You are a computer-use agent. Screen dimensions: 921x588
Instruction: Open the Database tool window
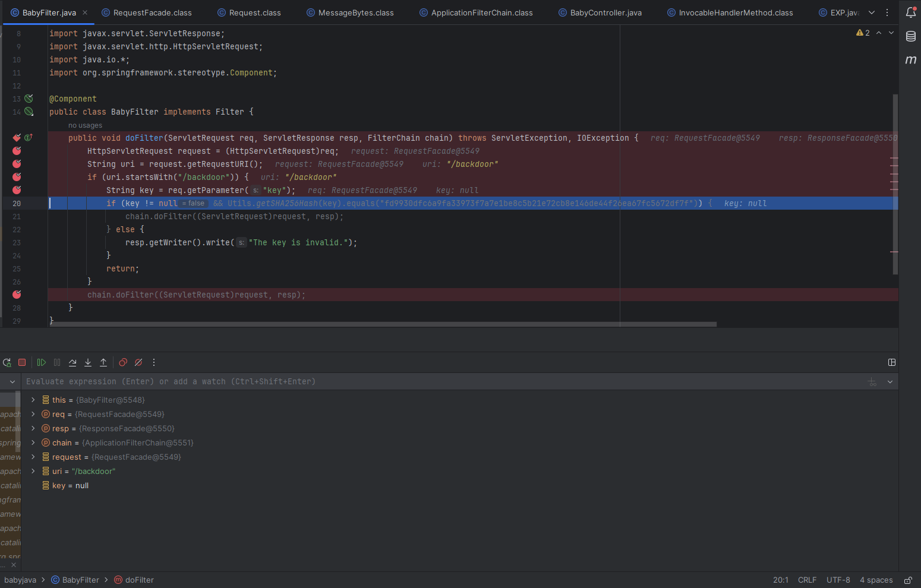pos(911,36)
